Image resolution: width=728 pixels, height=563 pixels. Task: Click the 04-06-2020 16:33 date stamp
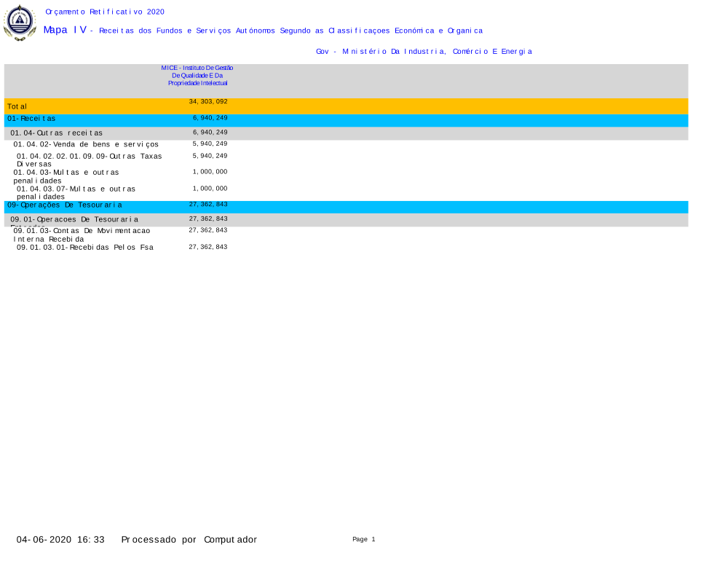click(x=60, y=540)
